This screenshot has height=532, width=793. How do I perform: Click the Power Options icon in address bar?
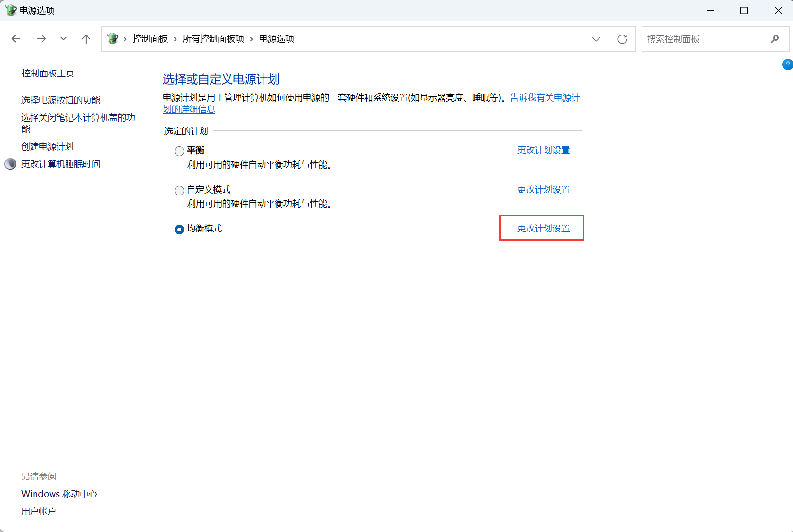coord(113,38)
